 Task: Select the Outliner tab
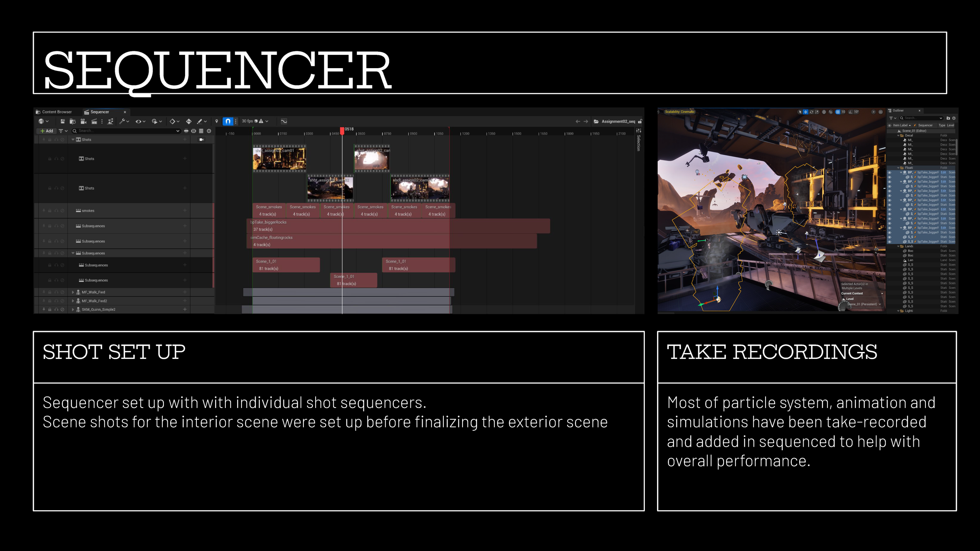898,111
